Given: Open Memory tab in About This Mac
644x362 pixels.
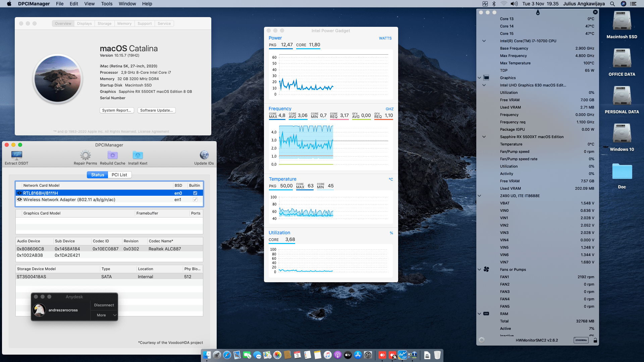Looking at the screenshot, I should tap(124, 23).
